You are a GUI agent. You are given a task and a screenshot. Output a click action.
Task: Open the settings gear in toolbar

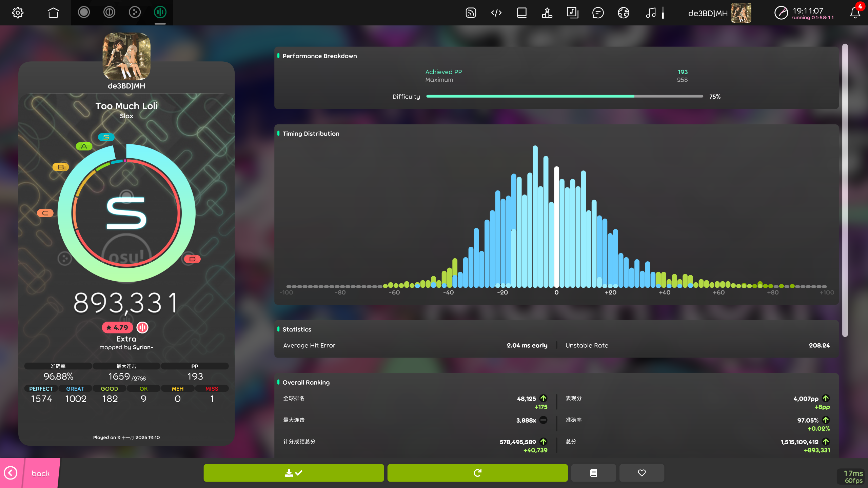point(18,13)
